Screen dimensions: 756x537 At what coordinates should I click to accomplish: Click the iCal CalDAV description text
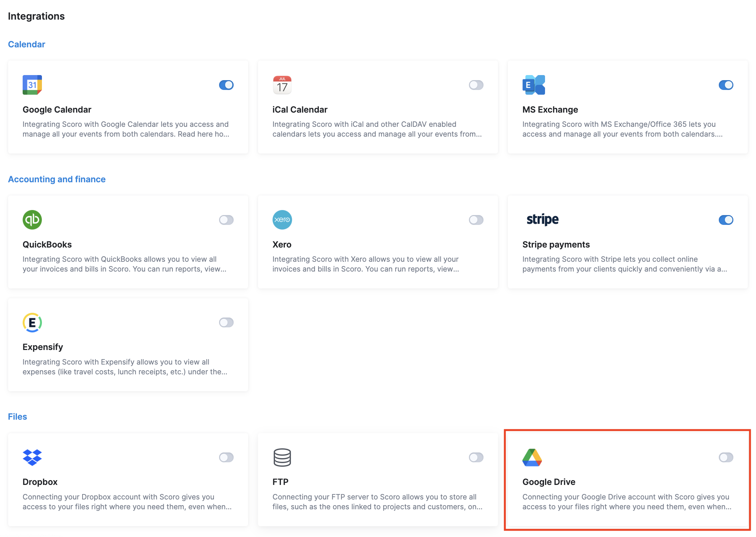(x=377, y=129)
